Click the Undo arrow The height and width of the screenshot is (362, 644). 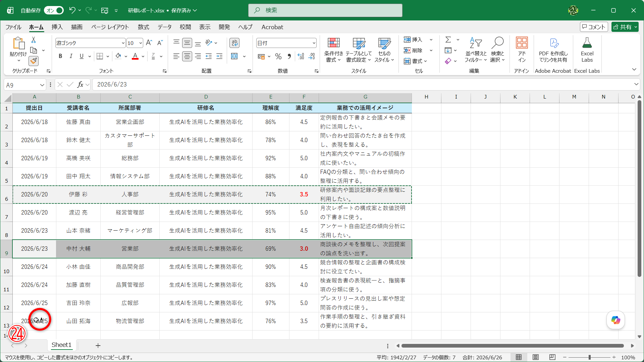[72, 10]
